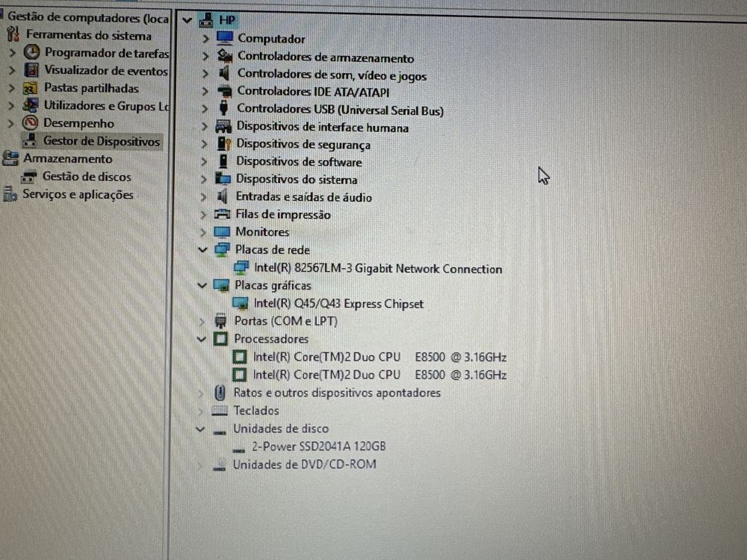This screenshot has width=747, height=560.
Task: Collapse the Placas gráficas category
Action: click(x=202, y=285)
